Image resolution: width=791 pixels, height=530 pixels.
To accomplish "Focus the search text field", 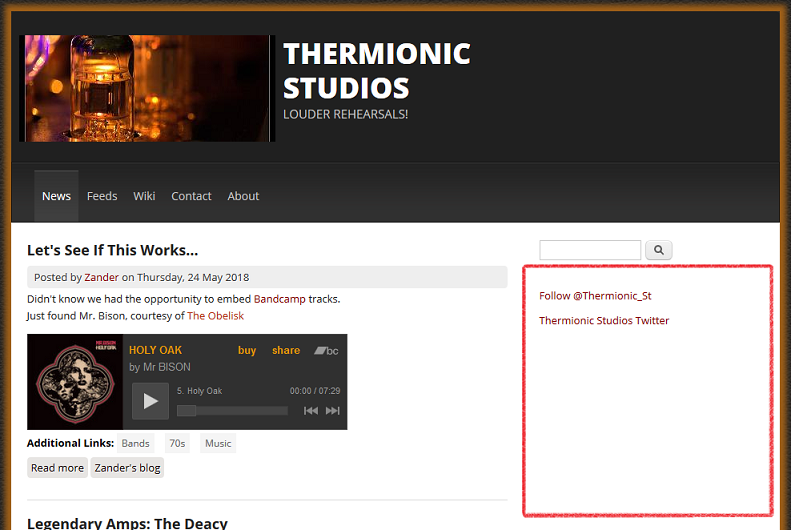I will pyautogui.click(x=590, y=250).
